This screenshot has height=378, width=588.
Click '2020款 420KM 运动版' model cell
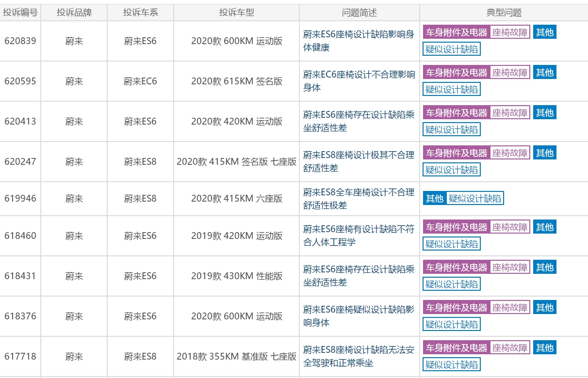pos(237,122)
